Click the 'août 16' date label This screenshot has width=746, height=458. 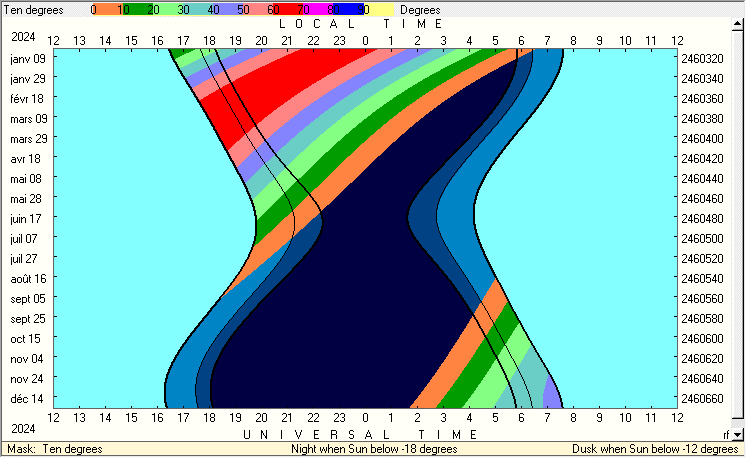[29, 279]
